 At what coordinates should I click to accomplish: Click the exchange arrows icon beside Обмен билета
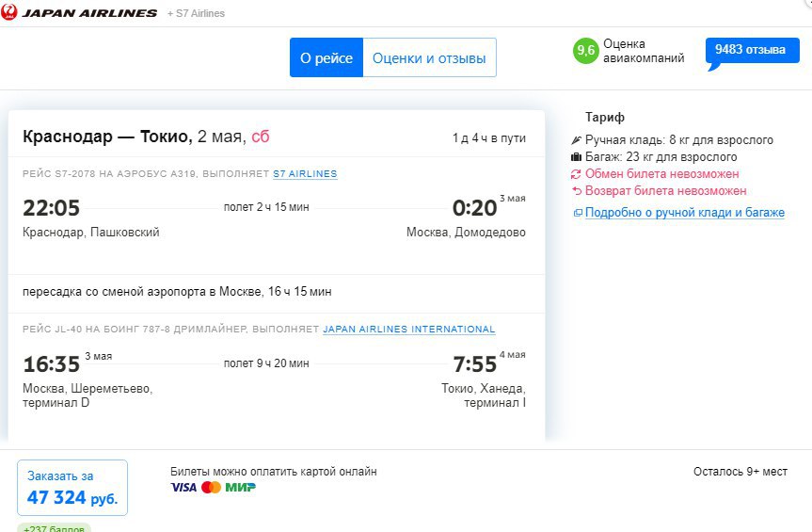pos(576,174)
